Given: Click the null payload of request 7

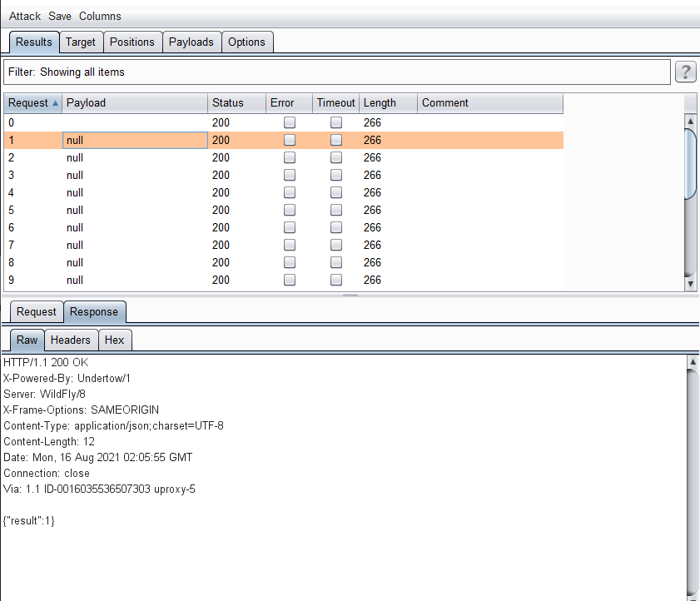Looking at the screenshot, I should point(135,245).
